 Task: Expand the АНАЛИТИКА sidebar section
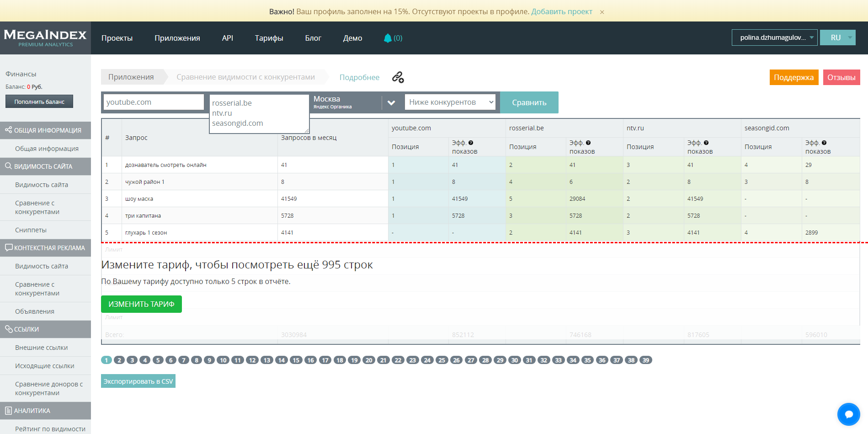tap(45, 411)
